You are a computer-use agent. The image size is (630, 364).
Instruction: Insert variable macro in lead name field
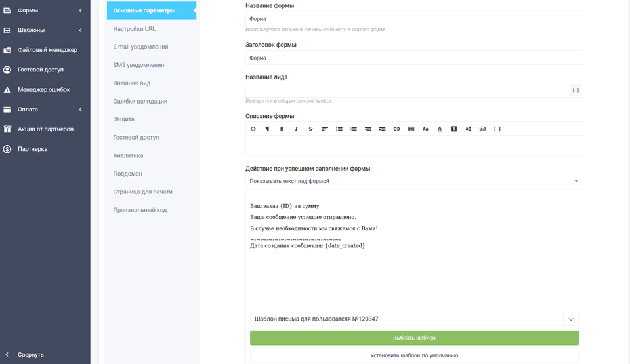point(576,91)
